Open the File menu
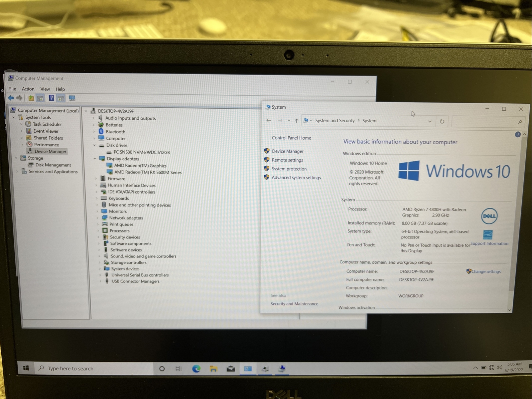Image resolution: width=532 pixels, height=399 pixels. tap(13, 89)
